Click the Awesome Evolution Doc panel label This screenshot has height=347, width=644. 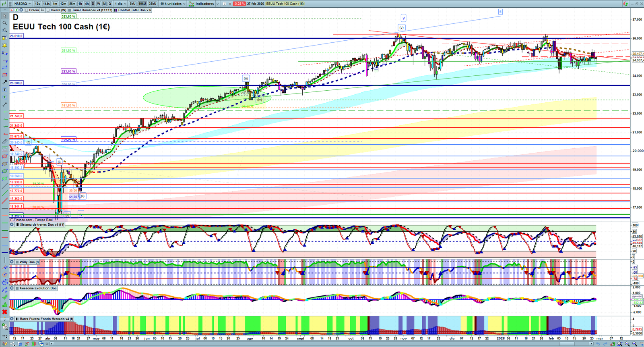pos(38,288)
